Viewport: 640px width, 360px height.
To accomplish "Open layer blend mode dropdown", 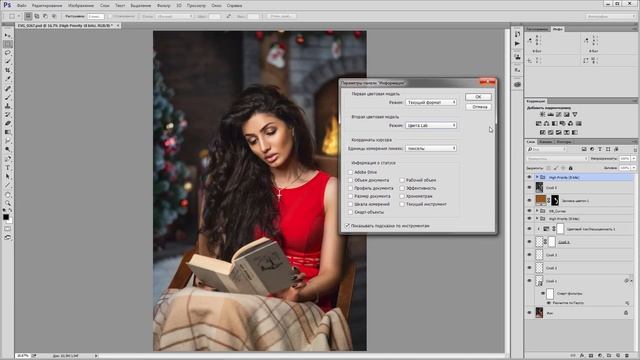I will pyautogui.click(x=557, y=158).
